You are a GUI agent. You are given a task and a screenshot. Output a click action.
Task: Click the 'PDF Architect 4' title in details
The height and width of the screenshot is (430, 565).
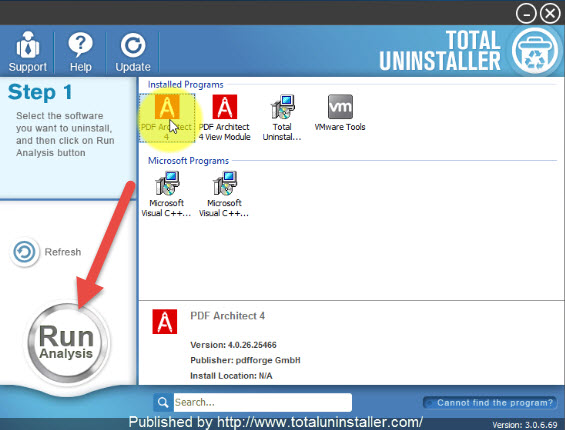(227, 316)
